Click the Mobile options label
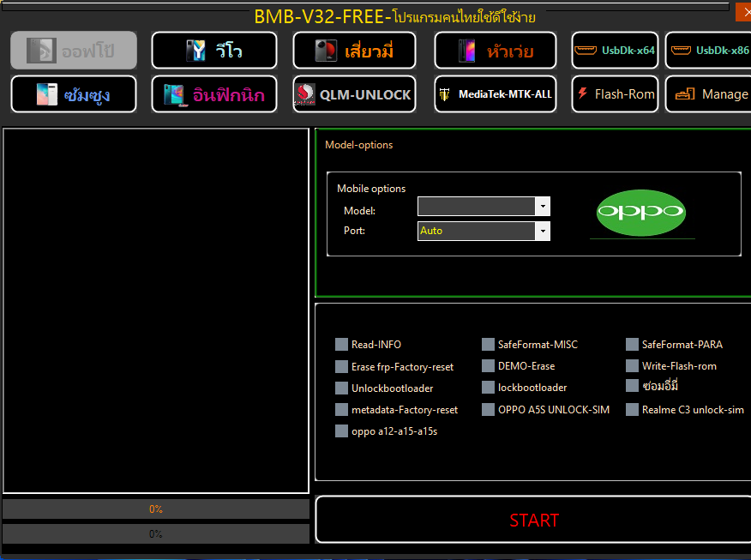 [371, 189]
